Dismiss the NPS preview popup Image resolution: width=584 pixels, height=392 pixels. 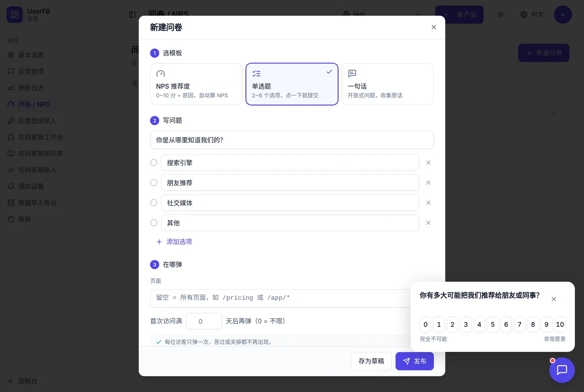coord(554,299)
